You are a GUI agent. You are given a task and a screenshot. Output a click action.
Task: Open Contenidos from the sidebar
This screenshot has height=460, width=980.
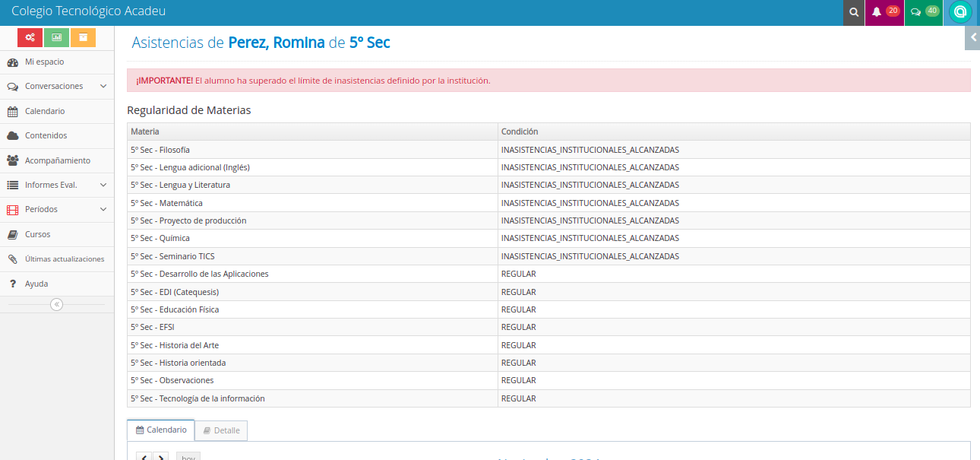(x=46, y=135)
